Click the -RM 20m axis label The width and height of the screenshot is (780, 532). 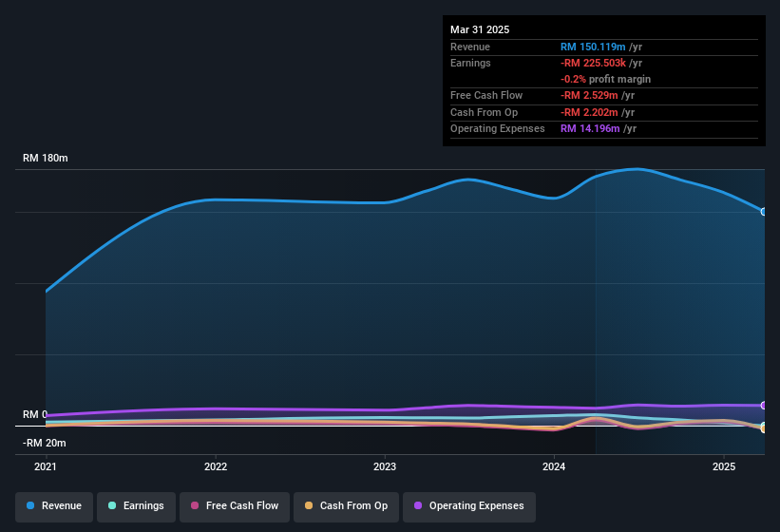[45, 443]
